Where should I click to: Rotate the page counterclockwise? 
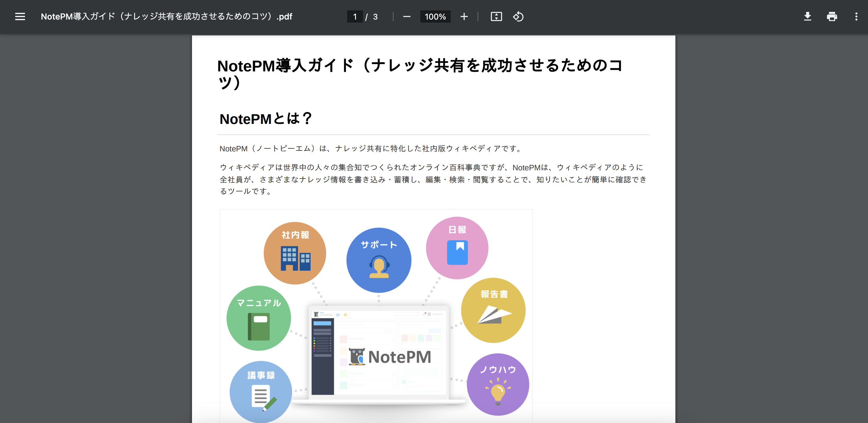point(518,16)
